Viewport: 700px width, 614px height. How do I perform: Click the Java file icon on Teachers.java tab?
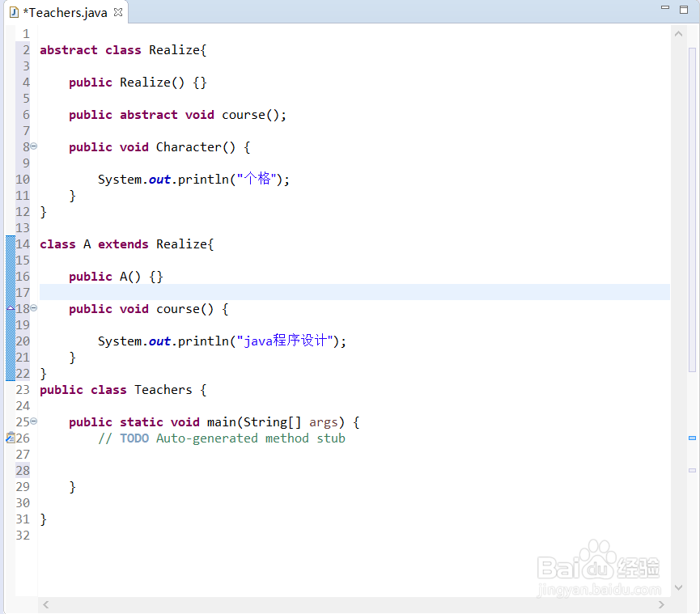[x=14, y=12]
